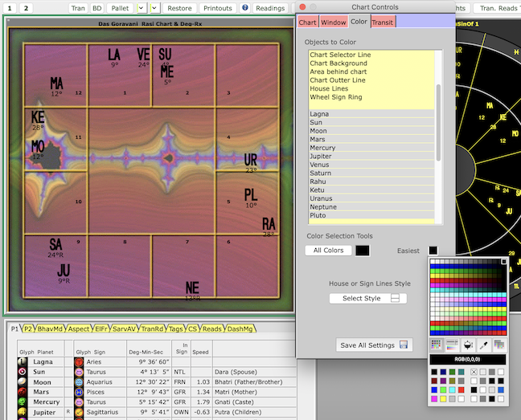The width and height of the screenshot is (521, 420).
Task: Select the eyedropper color sampler tool
Action: click(484, 344)
